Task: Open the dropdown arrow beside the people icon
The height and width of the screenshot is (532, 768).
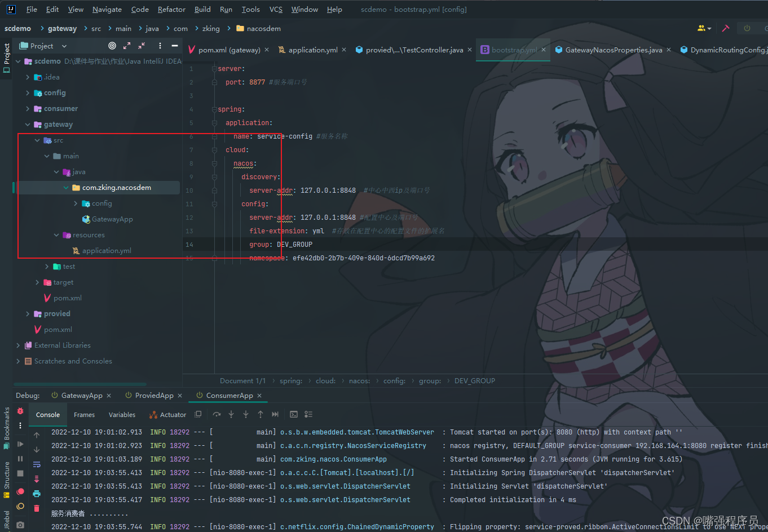Action: 709,29
